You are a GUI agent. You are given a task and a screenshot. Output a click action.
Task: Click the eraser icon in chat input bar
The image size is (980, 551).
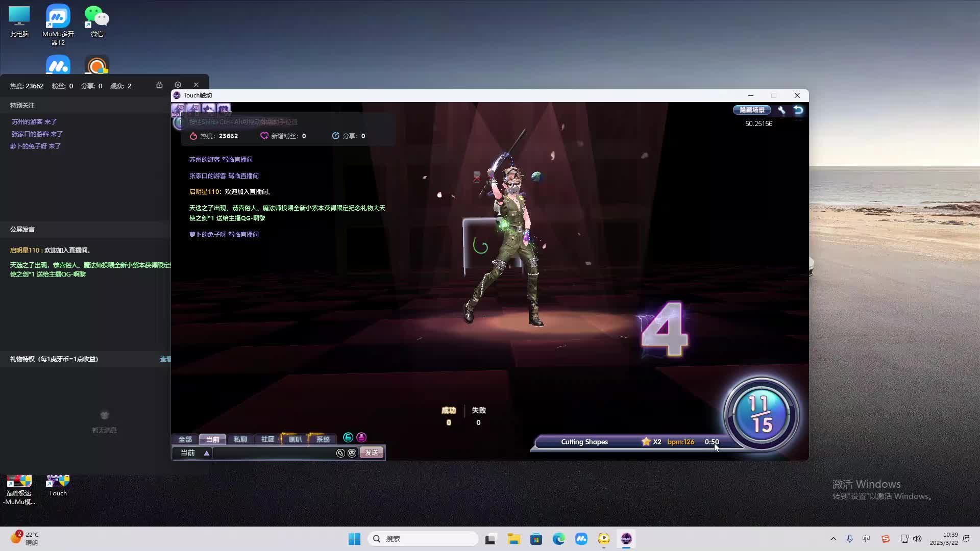(x=340, y=453)
